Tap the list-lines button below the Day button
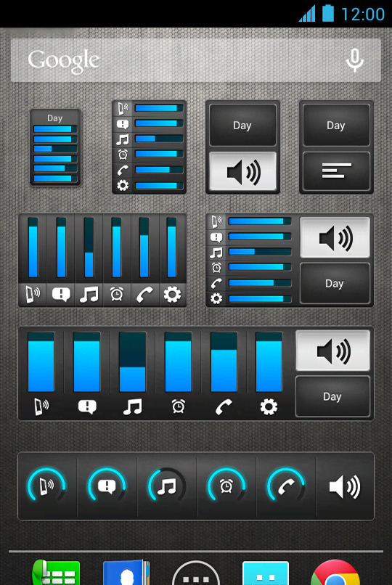Screen dimensions: 392x585 coord(336,171)
